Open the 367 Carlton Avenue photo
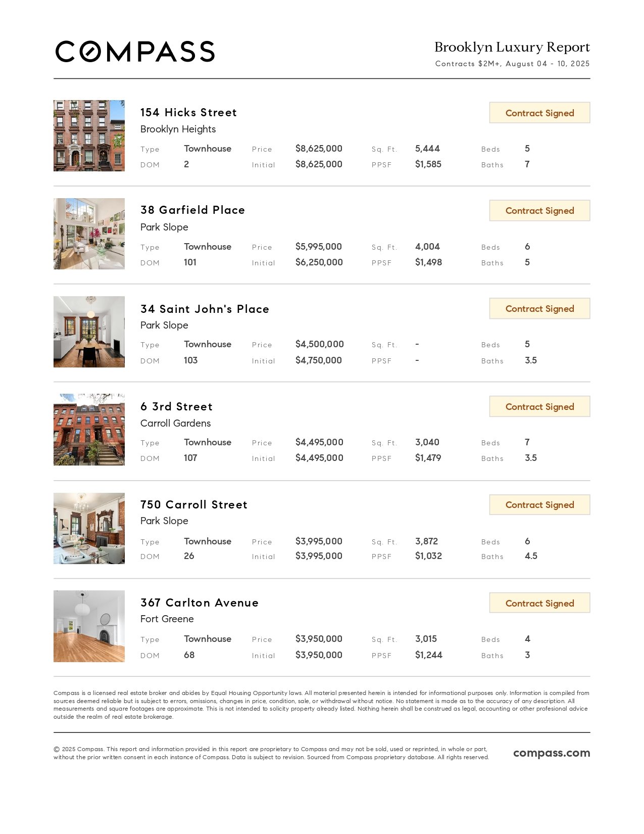Screen dimensions: 644x834 pos(89,626)
